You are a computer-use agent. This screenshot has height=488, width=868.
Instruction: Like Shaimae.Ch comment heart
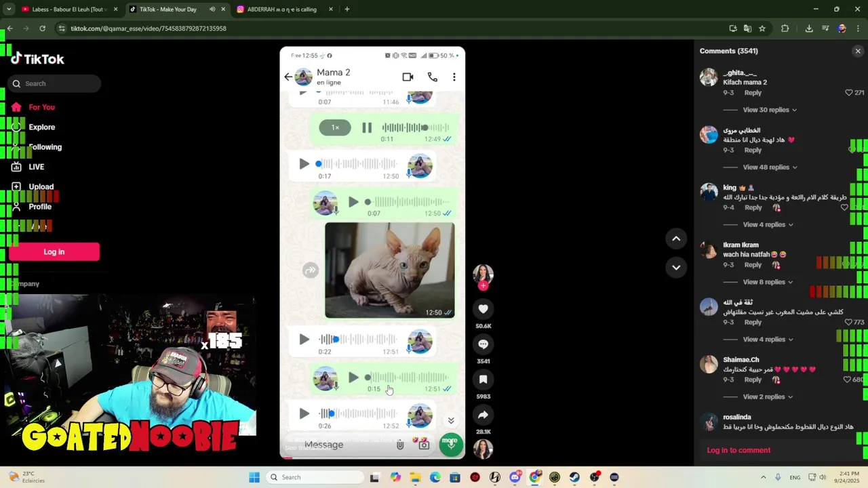click(x=847, y=380)
